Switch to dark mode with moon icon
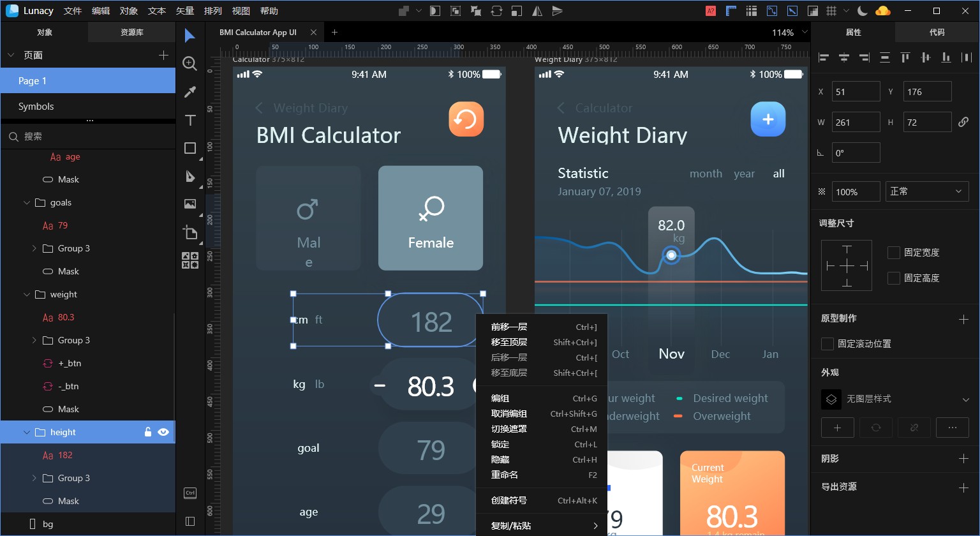 click(x=862, y=11)
